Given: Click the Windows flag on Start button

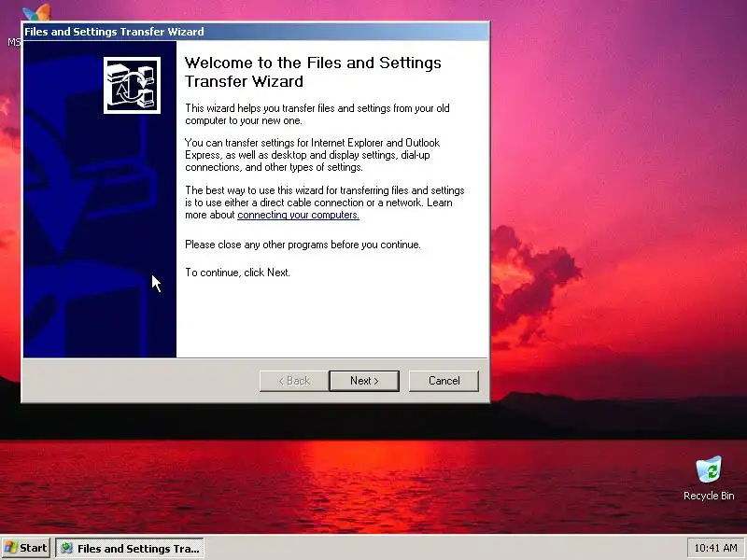Looking at the screenshot, I should point(11,548).
